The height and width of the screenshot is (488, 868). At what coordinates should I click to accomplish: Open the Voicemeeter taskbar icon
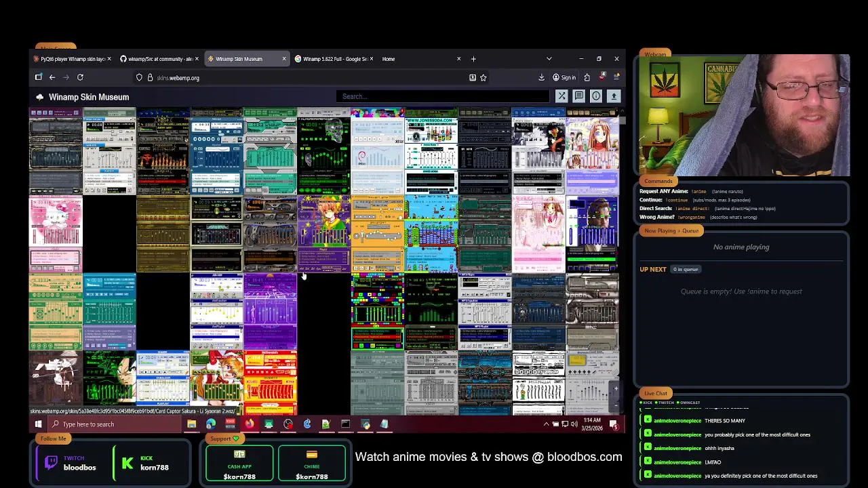pyautogui.click(x=230, y=424)
